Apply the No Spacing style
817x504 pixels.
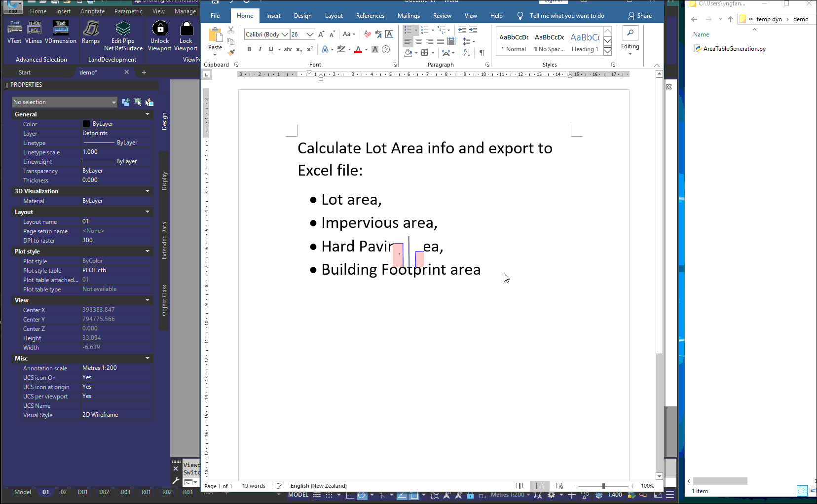(550, 43)
